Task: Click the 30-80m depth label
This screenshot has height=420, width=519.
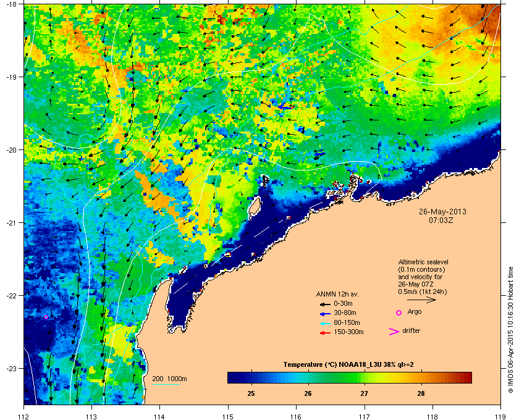Action: tap(345, 313)
